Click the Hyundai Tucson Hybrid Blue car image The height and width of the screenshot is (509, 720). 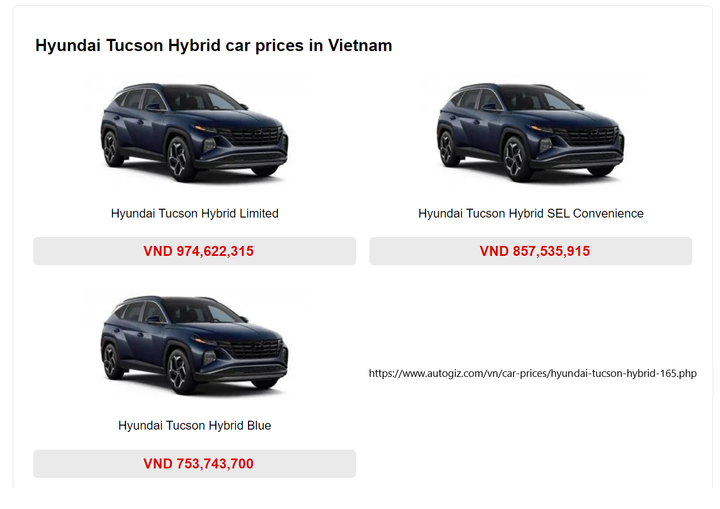[x=195, y=345]
